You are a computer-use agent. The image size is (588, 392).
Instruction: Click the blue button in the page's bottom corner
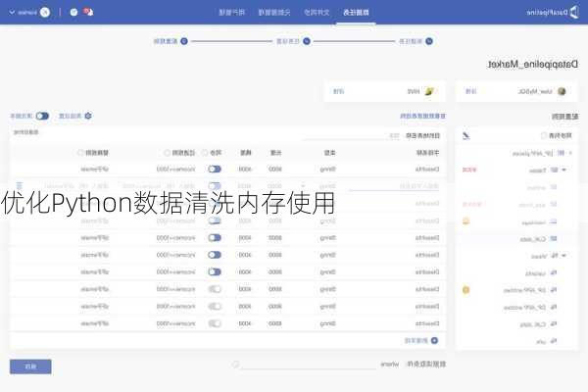pos(30,367)
